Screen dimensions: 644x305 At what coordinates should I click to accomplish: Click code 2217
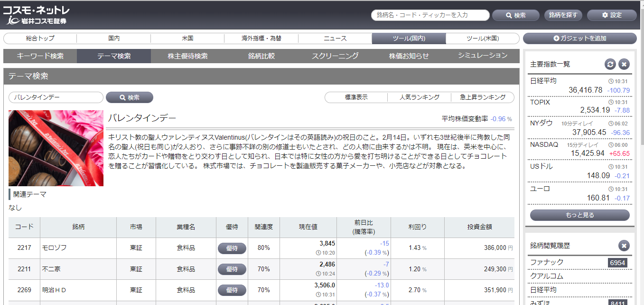[24, 248]
